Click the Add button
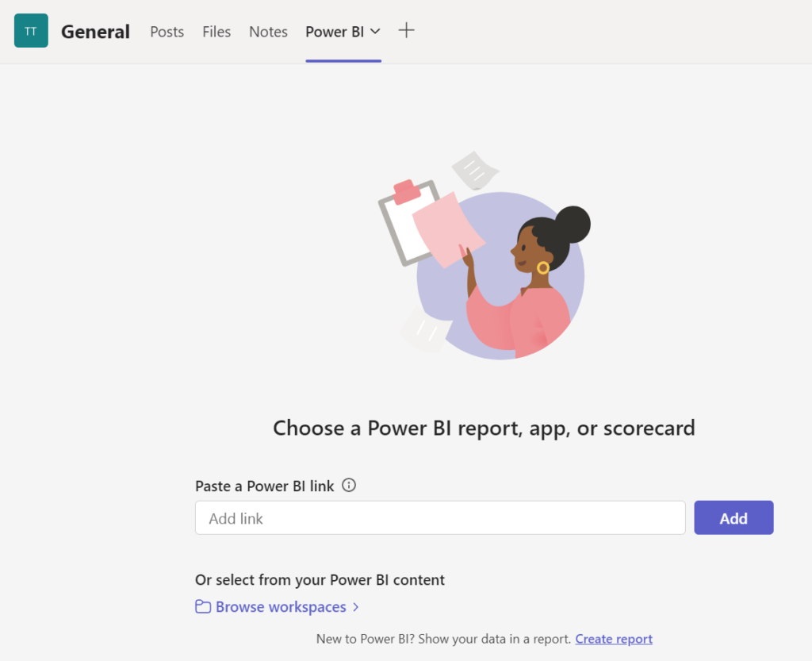The height and width of the screenshot is (661, 812). 733,517
